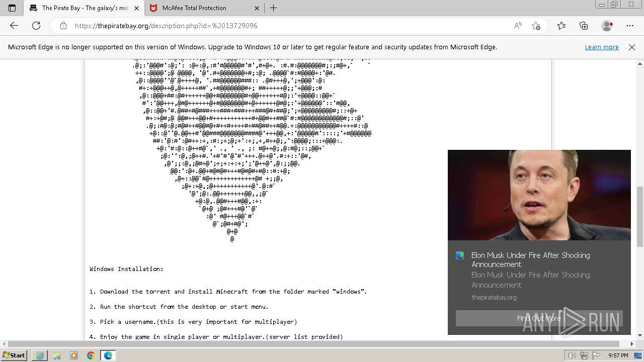Open Edge Settings and more menu
The image size is (644, 362).
coord(630,26)
